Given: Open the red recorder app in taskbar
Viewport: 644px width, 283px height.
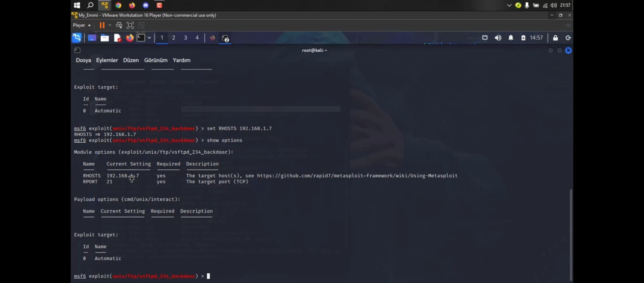Looking at the screenshot, I should (159, 5).
